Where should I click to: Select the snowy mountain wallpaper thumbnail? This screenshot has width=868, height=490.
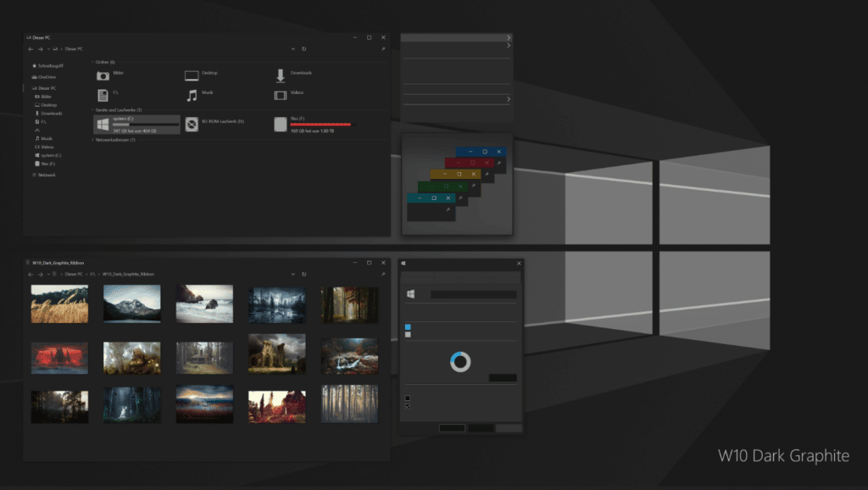point(131,303)
